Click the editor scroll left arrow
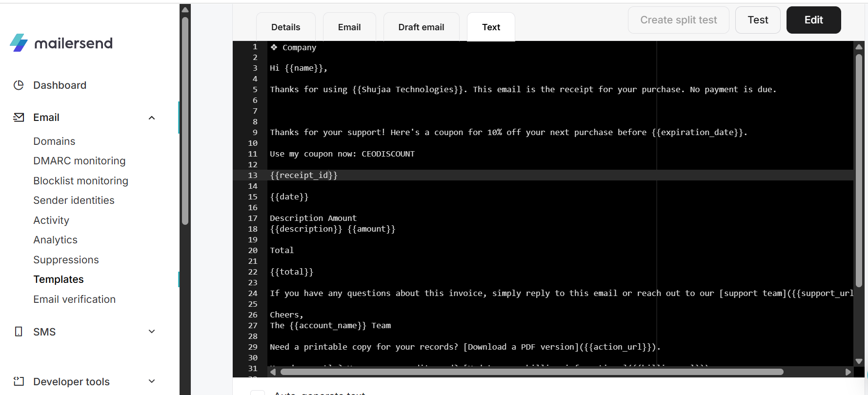Viewport: 868px width, 395px height. coord(273,372)
